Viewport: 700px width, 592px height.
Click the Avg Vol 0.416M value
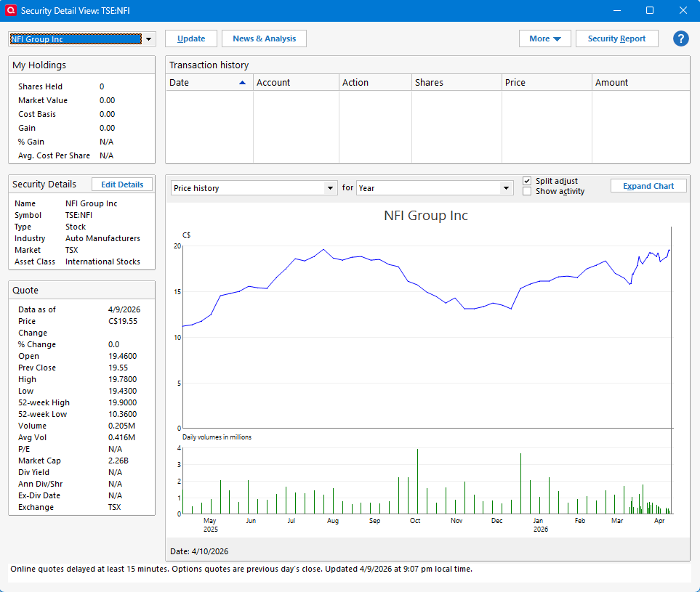(x=121, y=437)
